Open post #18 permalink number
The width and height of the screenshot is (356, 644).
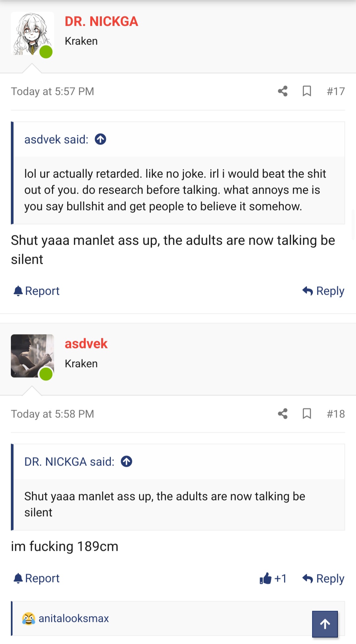336,414
